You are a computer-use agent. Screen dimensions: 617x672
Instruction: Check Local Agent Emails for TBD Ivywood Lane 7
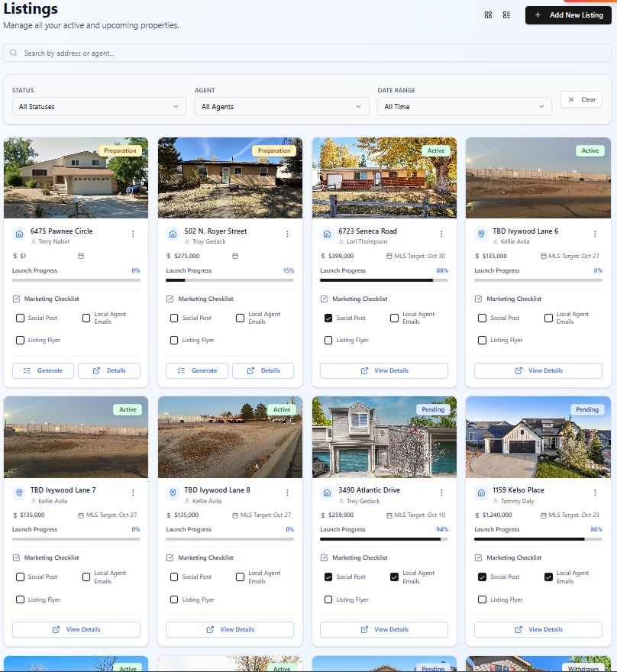click(x=86, y=577)
